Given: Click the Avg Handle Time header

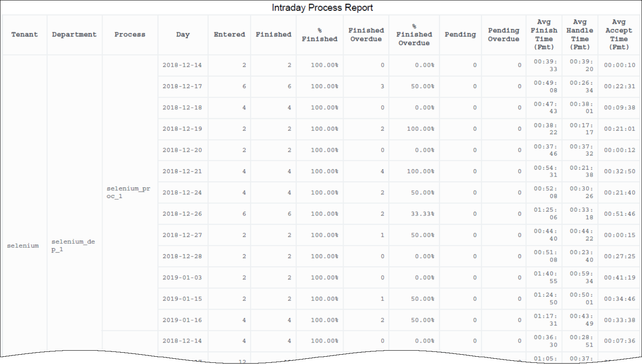Looking at the screenshot, I should tap(579, 35).
